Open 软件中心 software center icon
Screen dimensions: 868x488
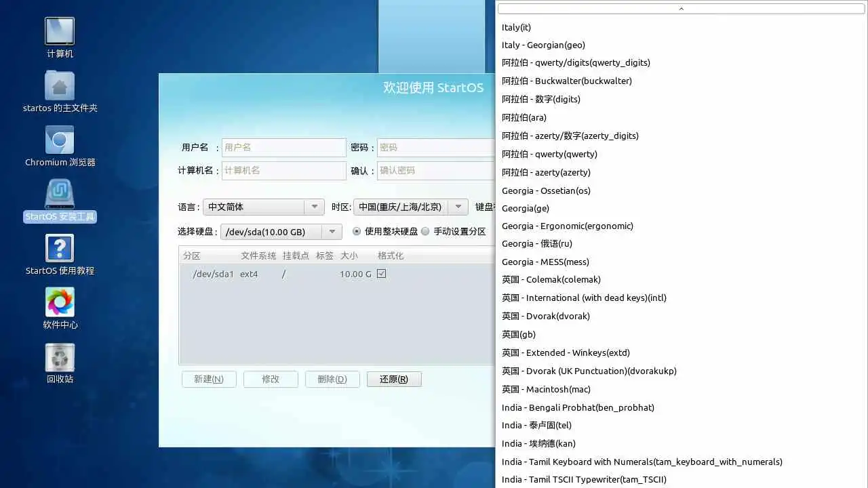click(x=60, y=309)
